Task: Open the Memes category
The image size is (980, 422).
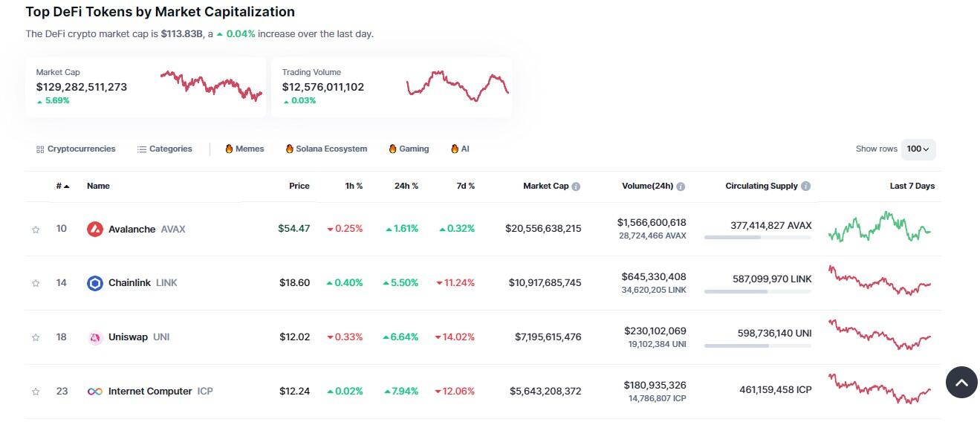Action: point(244,149)
